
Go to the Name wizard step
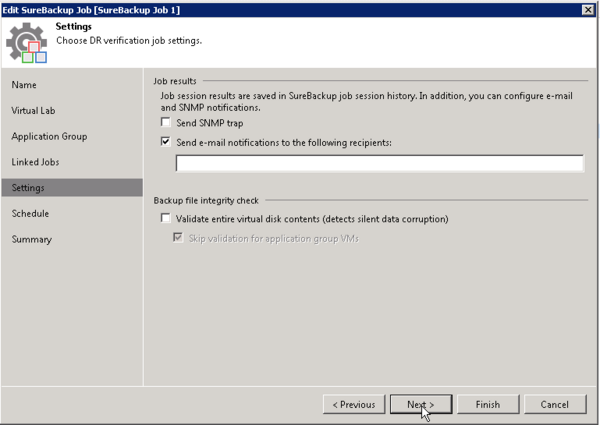coord(24,85)
